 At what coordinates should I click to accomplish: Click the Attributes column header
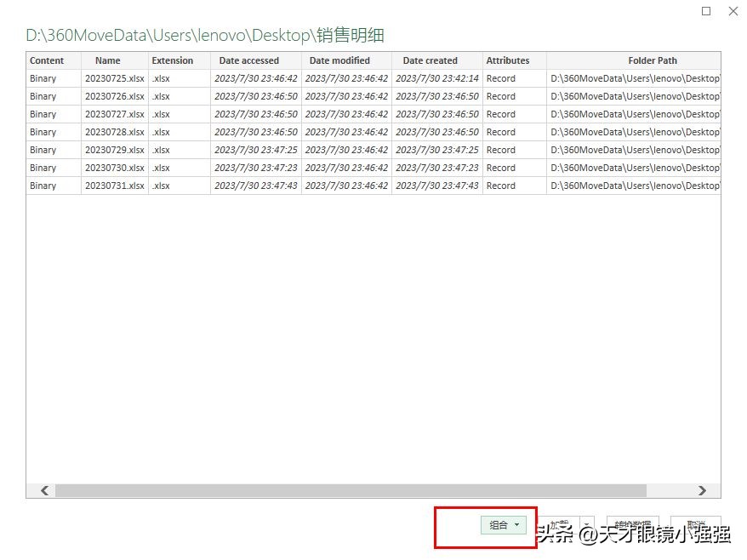pos(507,60)
